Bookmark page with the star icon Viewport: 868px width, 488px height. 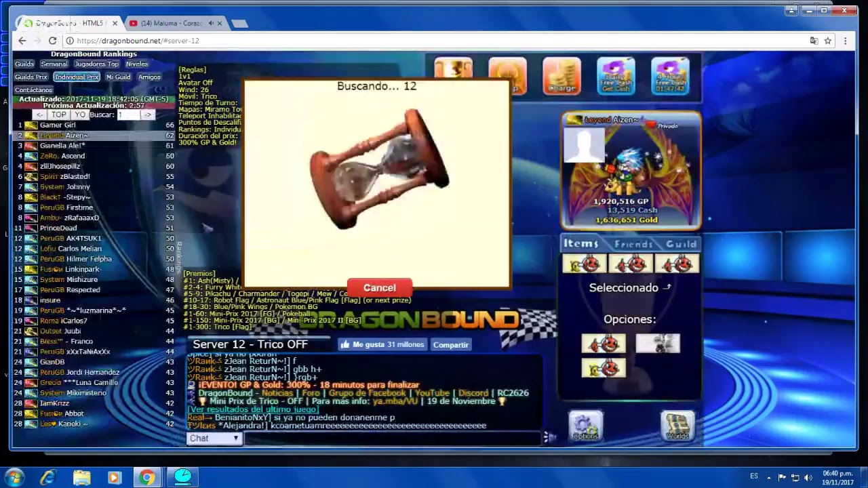828,41
